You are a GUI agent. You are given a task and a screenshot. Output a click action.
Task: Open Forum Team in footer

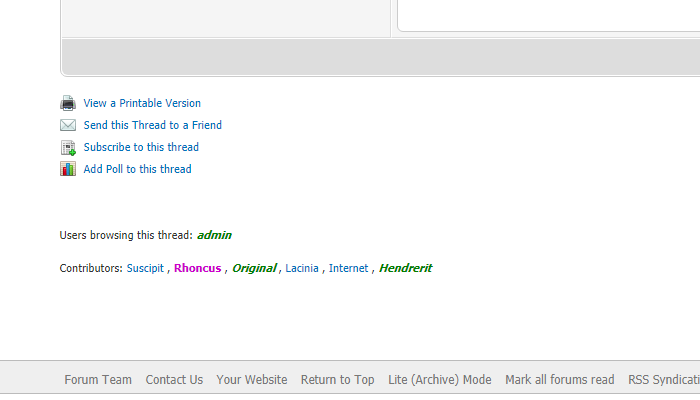point(98,380)
